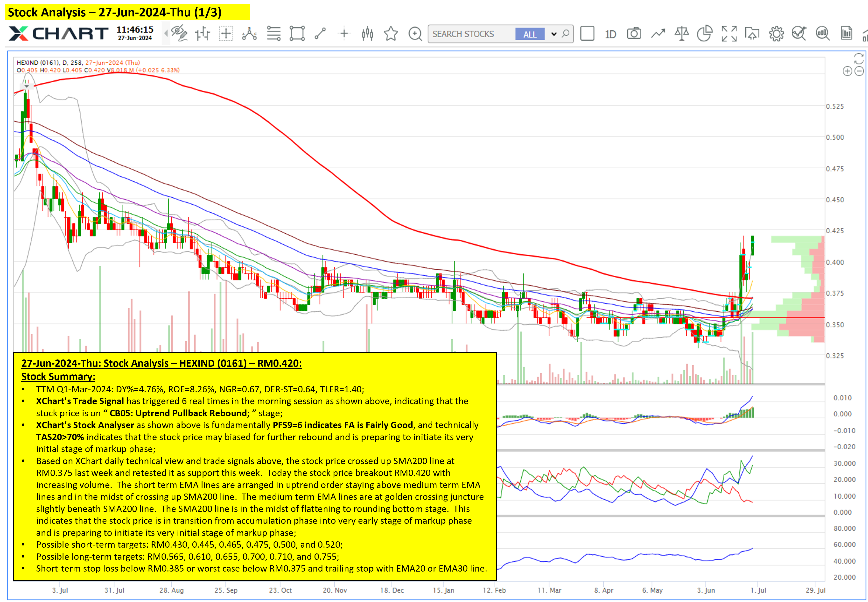Image resolution: width=868 pixels, height=602 pixels.
Task: Take a chart snapshot with camera icon
Action: [x=634, y=34]
